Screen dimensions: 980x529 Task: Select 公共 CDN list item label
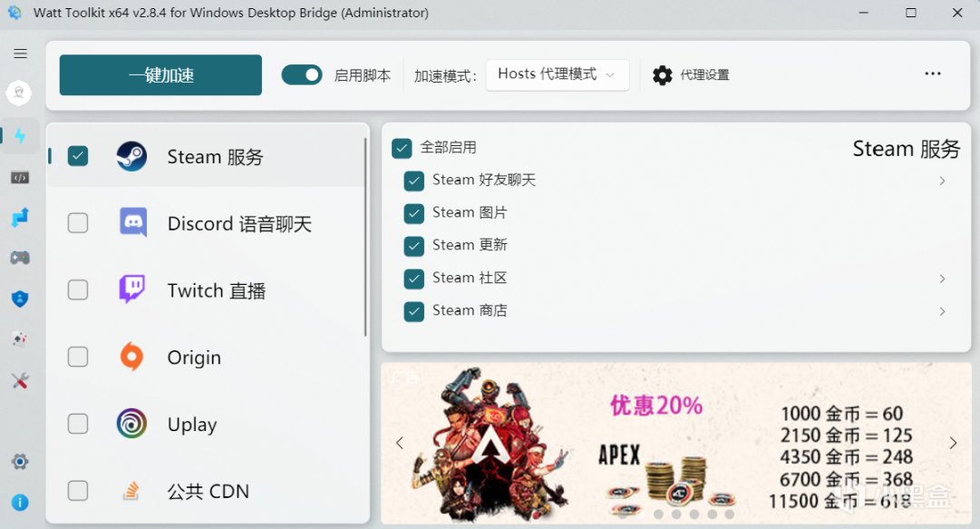coord(209,491)
